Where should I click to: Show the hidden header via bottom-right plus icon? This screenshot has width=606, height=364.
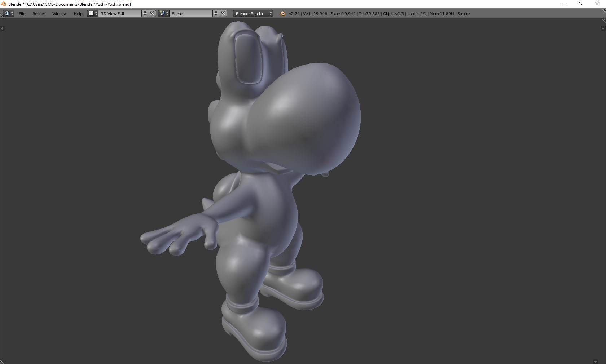click(596, 361)
